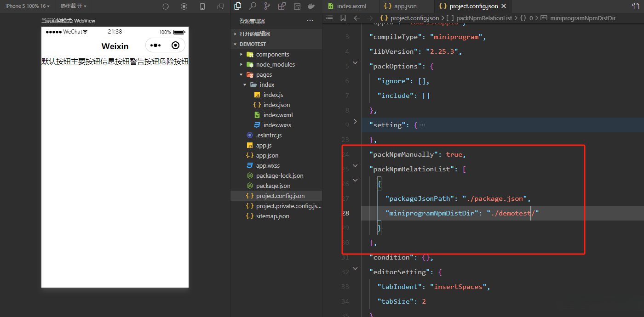Switch to the app.json tab

click(x=405, y=6)
